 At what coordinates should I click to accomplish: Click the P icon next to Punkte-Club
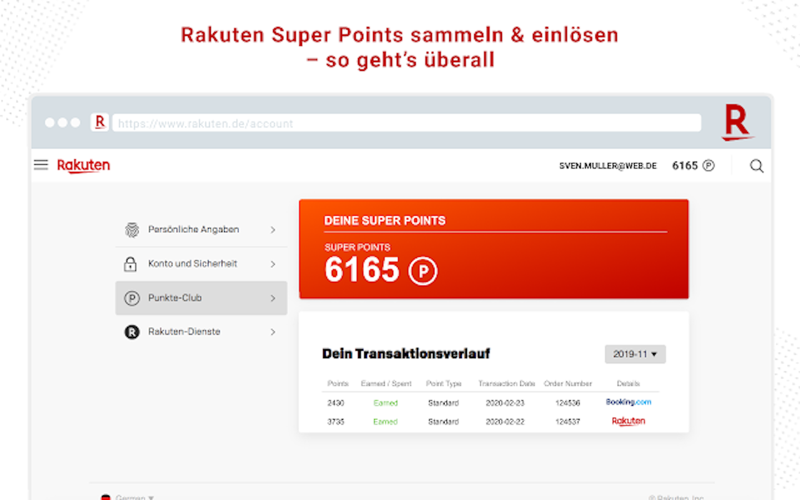click(132, 298)
